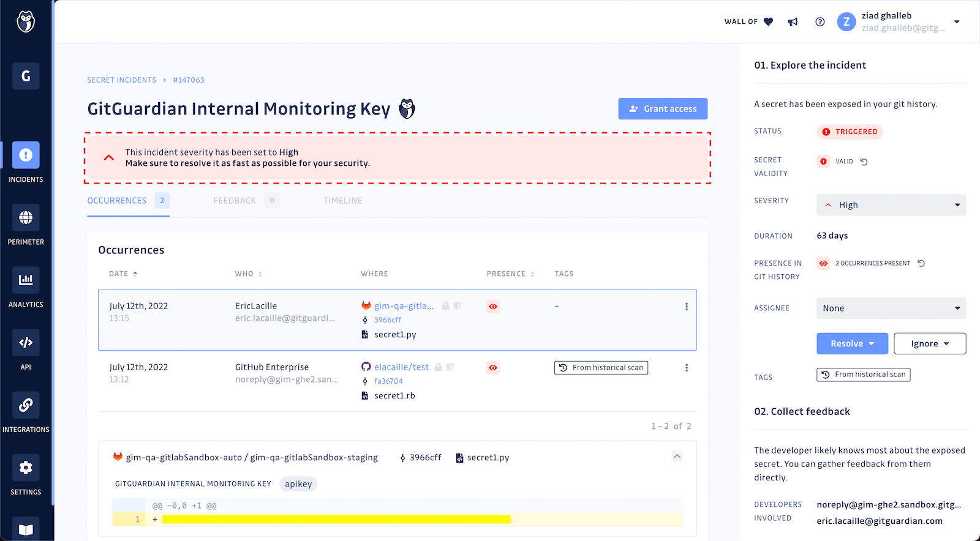Viewport: 980px width, 541px height.
Task: Click the From historical scan tag in Tags sidebar
Action: pos(864,375)
